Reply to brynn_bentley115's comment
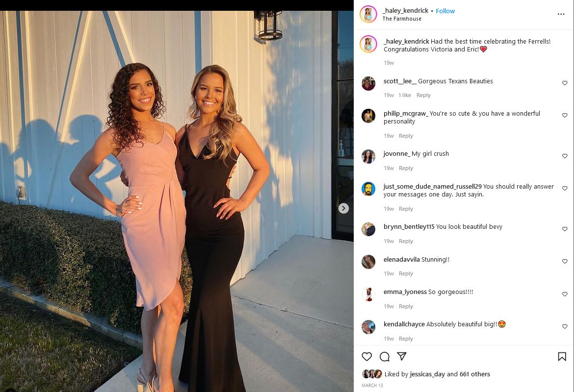This screenshot has height=392, width=574. [x=406, y=242]
